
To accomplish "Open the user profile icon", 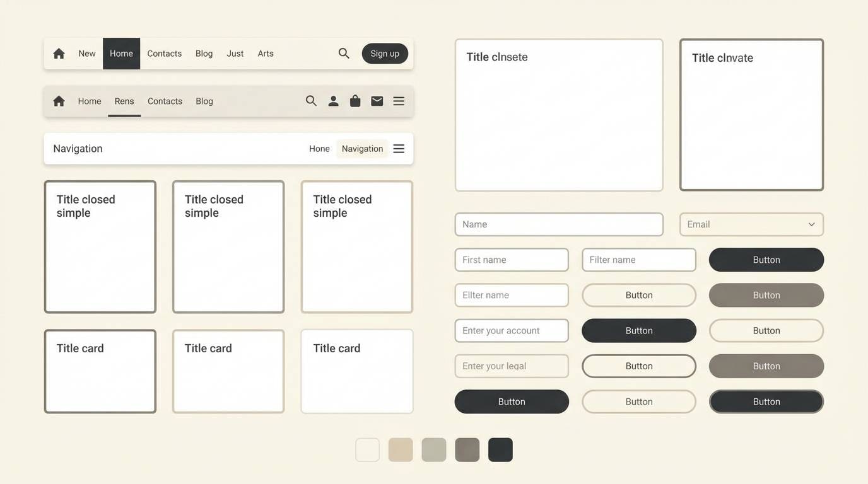I will coord(332,99).
